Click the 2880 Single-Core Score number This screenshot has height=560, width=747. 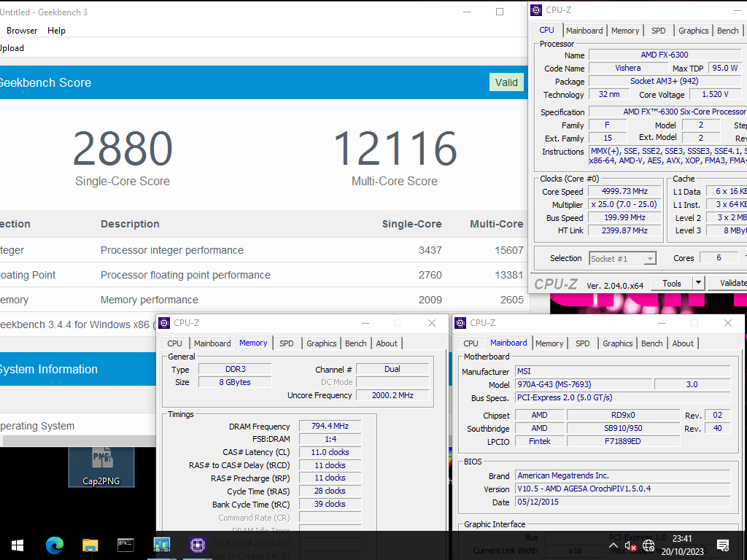pos(123,149)
